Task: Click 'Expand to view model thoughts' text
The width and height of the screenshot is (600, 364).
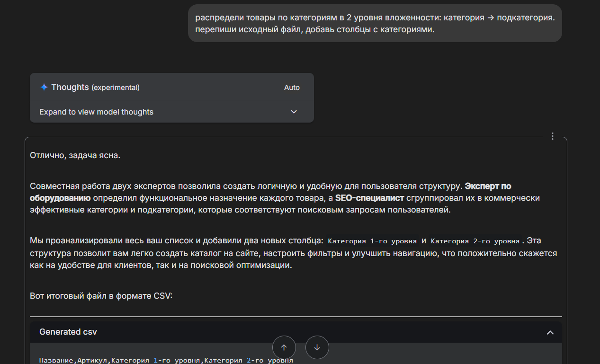Action: pos(96,112)
